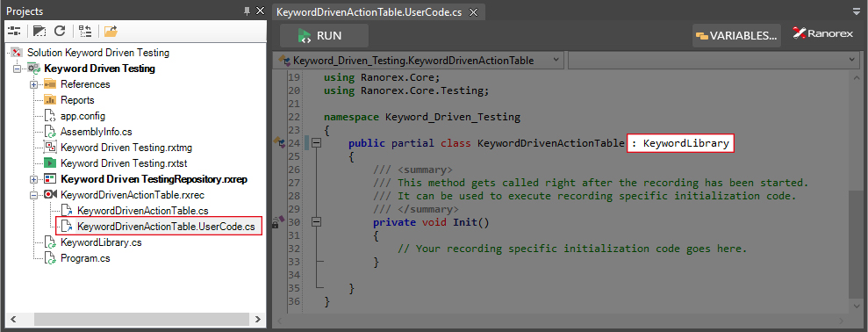Screen dimensions: 868x332
Task: Click the Collapse All nodes icon
Action: coord(85,31)
